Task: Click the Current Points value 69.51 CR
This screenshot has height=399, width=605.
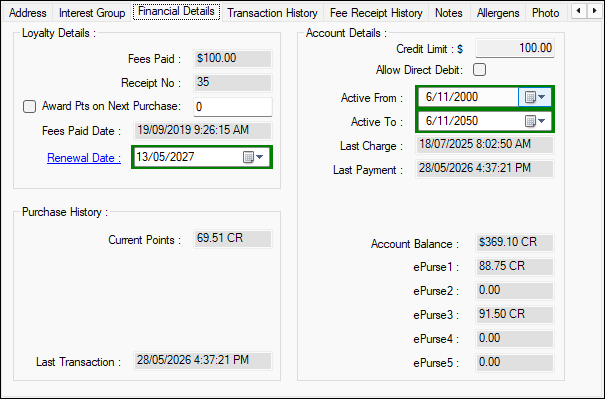Action: [x=233, y=238]
